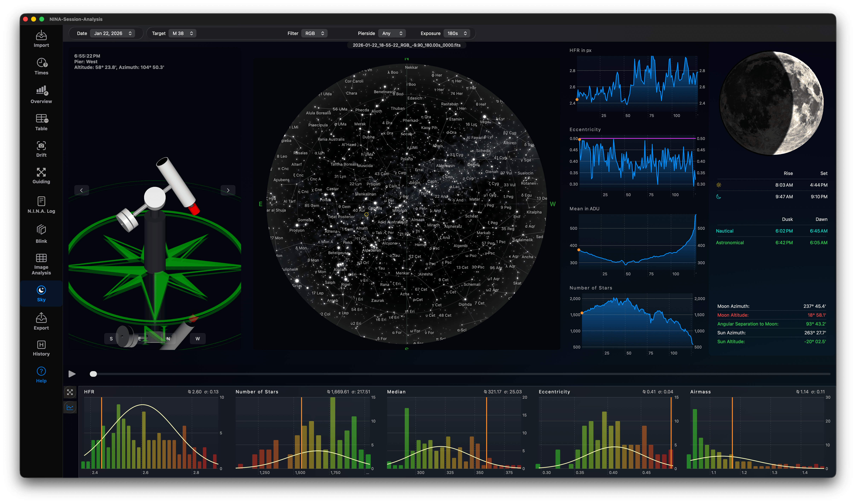Click the Nautical twilight label
856x504 pixels.
click(x=724, y=231)
